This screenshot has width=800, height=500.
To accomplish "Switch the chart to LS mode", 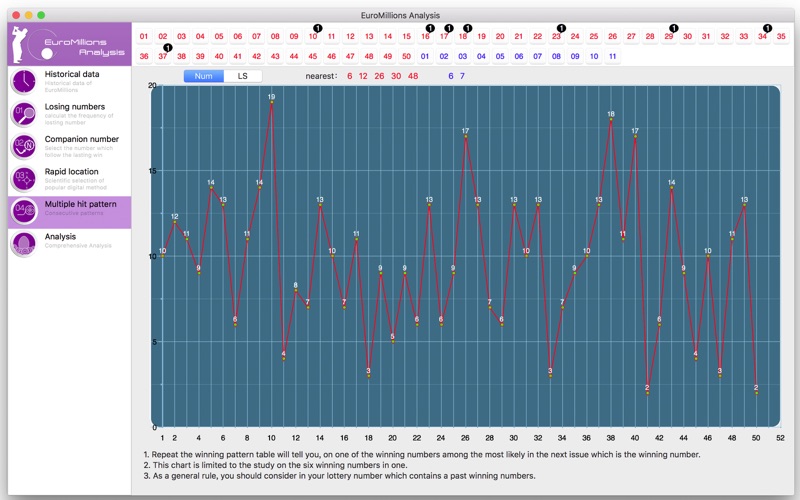I will pos(243,76).
